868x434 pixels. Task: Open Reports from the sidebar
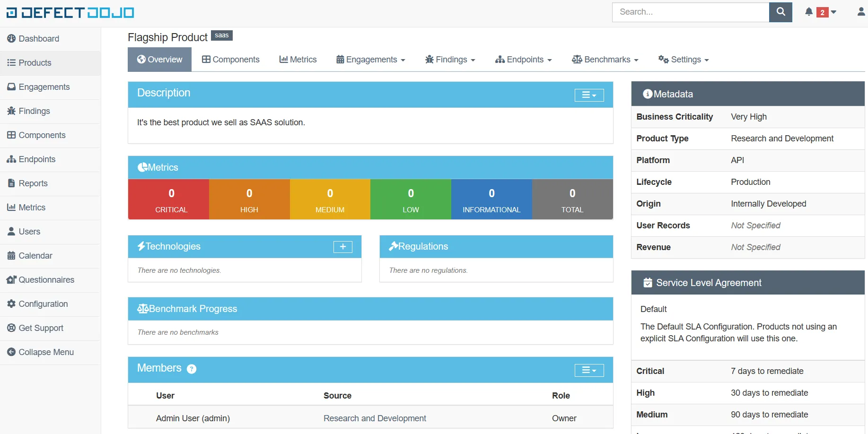33,183
